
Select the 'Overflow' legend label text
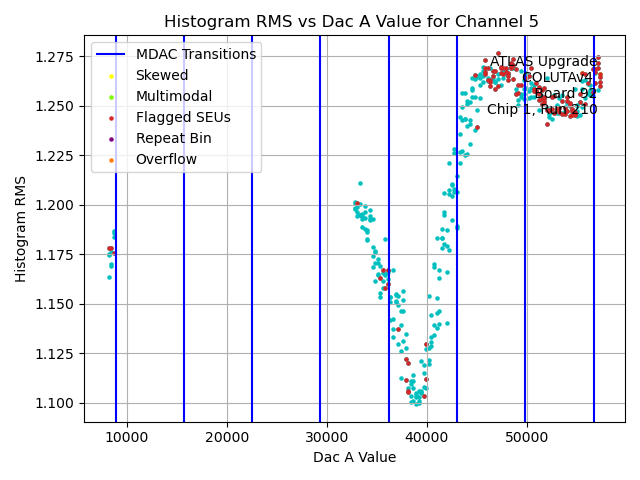[x=166, y=159]
